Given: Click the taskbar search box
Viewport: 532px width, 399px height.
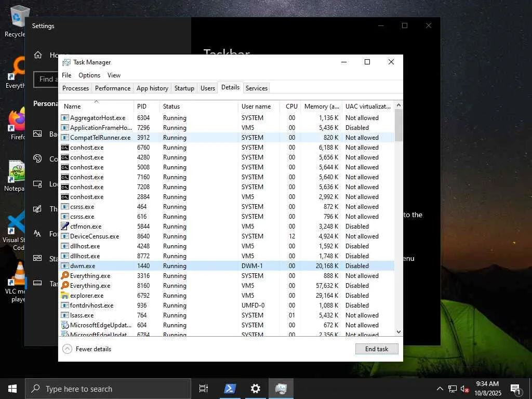Looking at the screenshot, I should (x=108, y=389).
